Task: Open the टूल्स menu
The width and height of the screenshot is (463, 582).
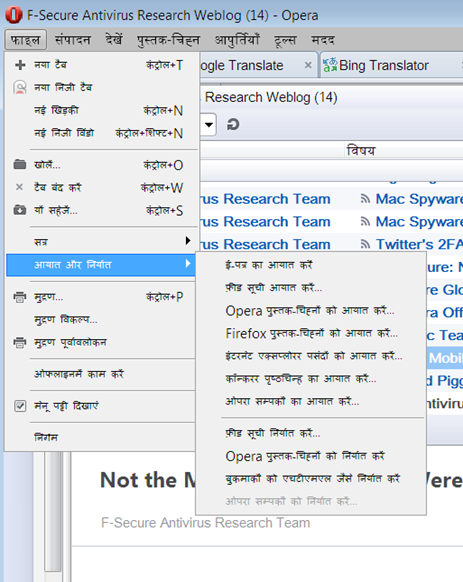Action: (x=285, y=40)
